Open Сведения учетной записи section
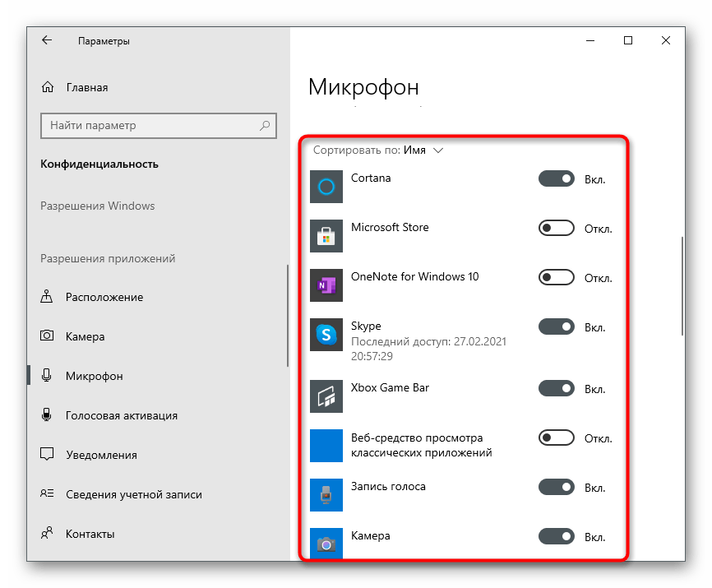Viewport: 712px width, 588px height. (x=133, y=494)
